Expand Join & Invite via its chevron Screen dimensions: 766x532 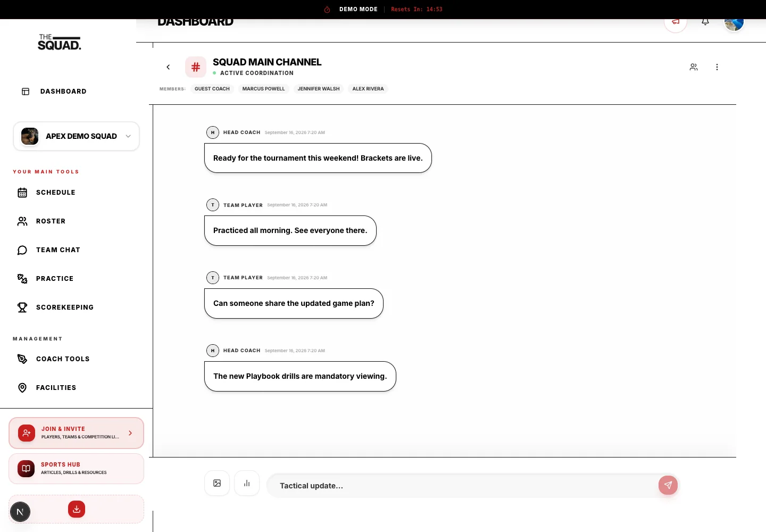[130, 433]
